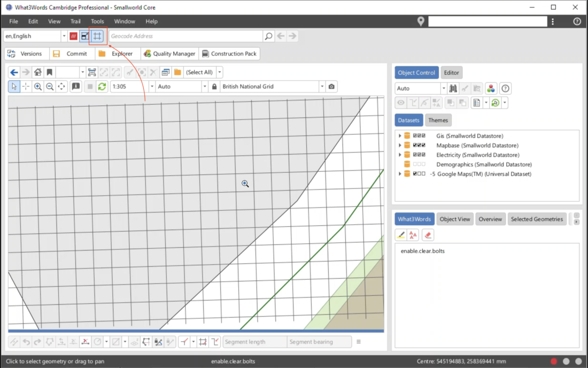Switch to the Themes tab

click(438, 120)
